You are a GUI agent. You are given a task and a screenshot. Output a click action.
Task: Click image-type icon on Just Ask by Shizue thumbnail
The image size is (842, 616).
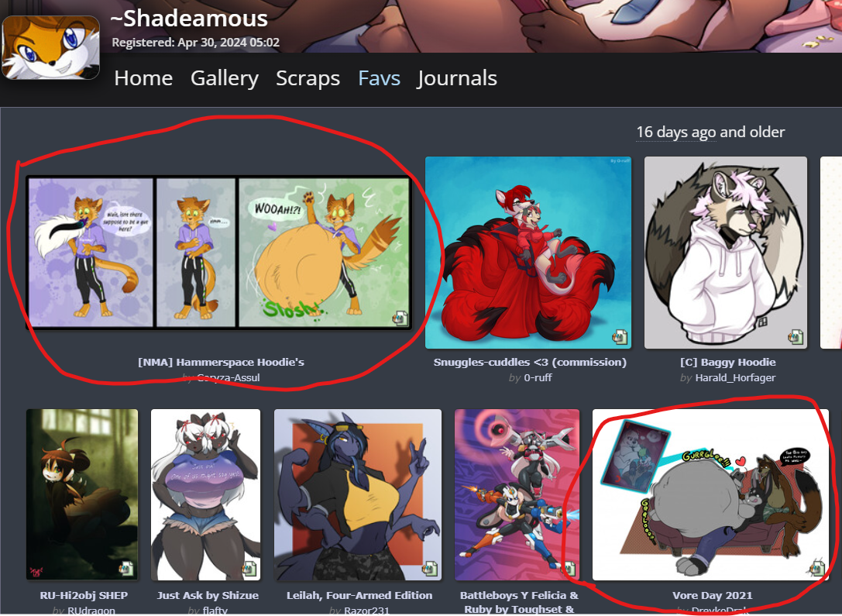[249, 568]
